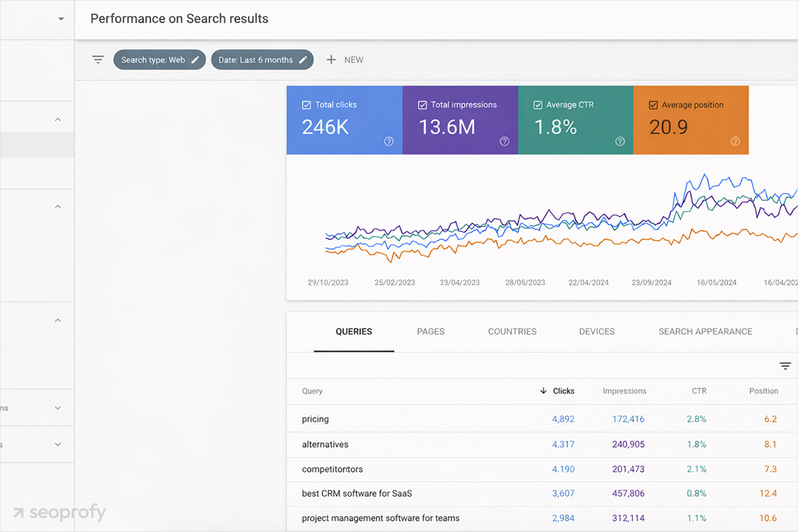Screen dimensions: 798x532
Task: Open the help icon on Average CTR card
Action: pyautogui.click(x=620, y=141)
